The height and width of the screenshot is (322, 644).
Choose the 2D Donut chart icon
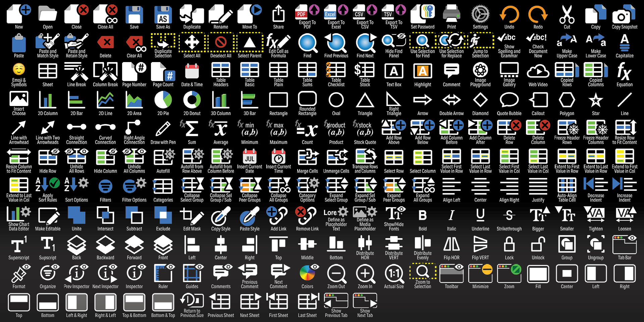192,100
